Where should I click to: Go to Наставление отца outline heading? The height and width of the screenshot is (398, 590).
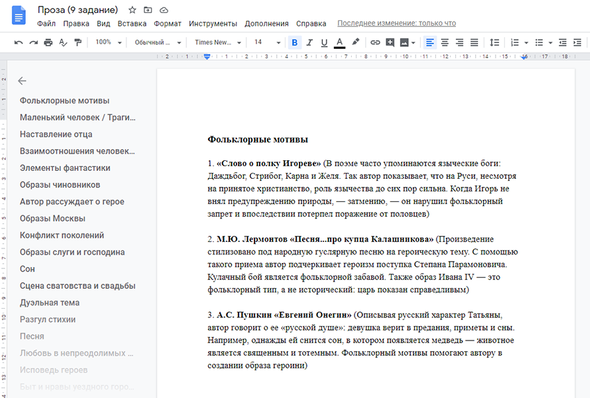tap(56, 134)
